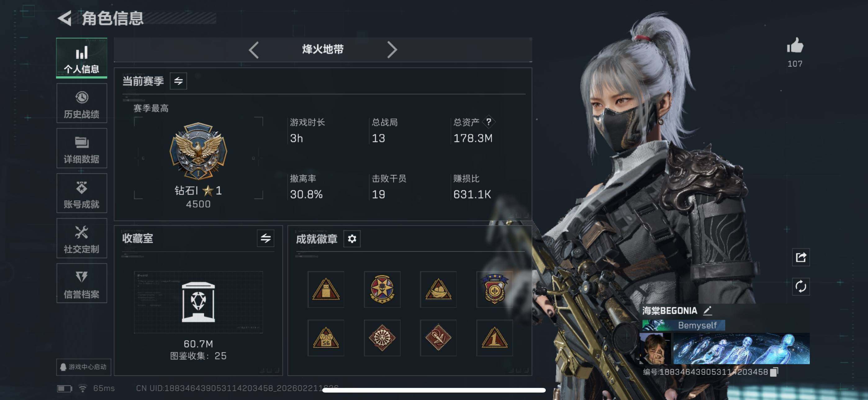
Task: Click the 游戏中心启动 button
Action: [x=84, y=367]
